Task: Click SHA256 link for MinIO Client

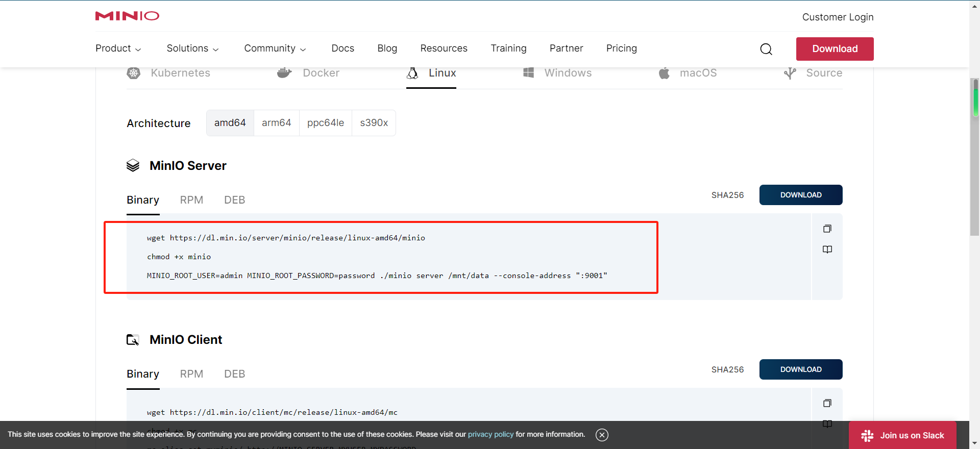Action: [727, 369]
